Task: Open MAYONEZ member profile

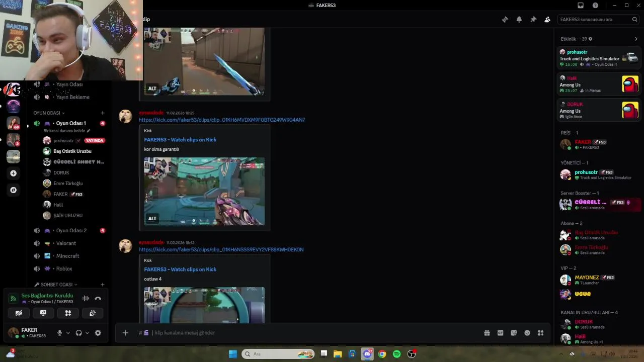Action: tap(599, 280)
